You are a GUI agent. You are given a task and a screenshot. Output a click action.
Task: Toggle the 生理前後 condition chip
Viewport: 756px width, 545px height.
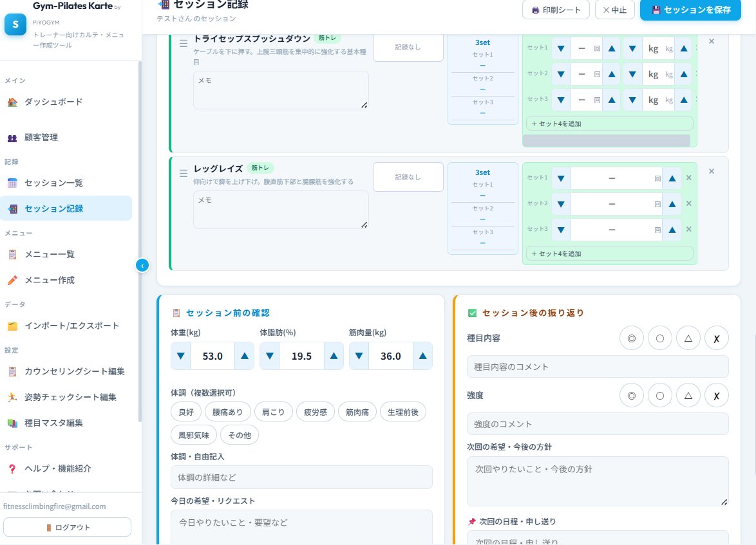pyautogui.click(x=403, y=412)
